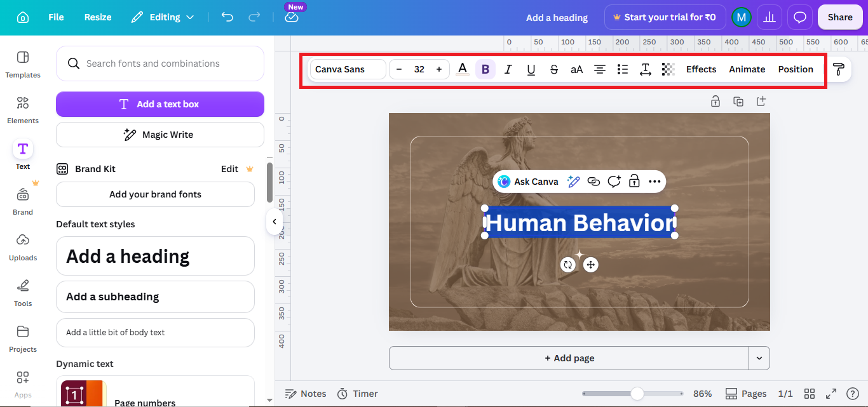
Task: Click the search fonts input field
Action: point(160,63)
